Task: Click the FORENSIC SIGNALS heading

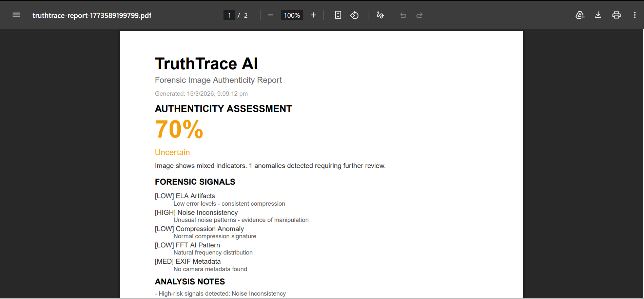Action: click(195, 182)
